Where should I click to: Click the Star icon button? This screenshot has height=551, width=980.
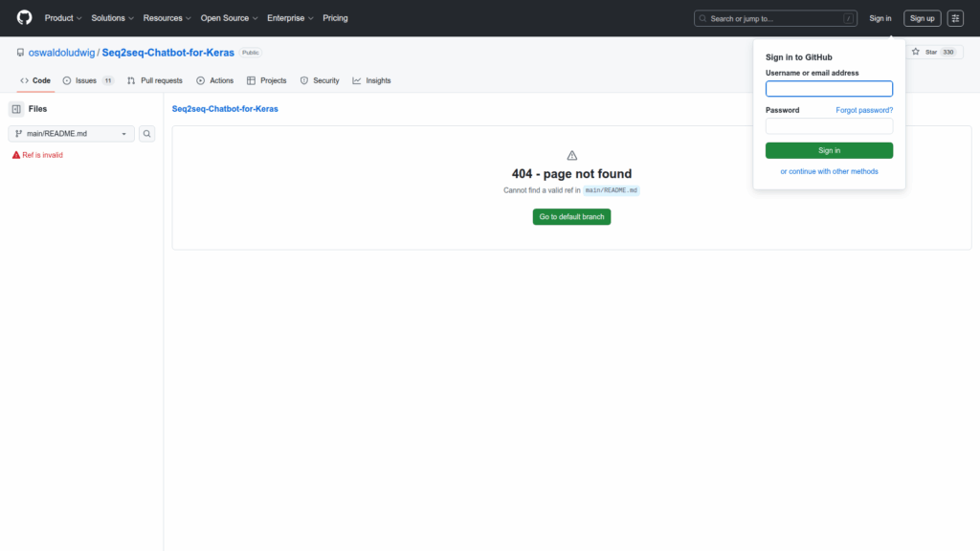point(924,52)
